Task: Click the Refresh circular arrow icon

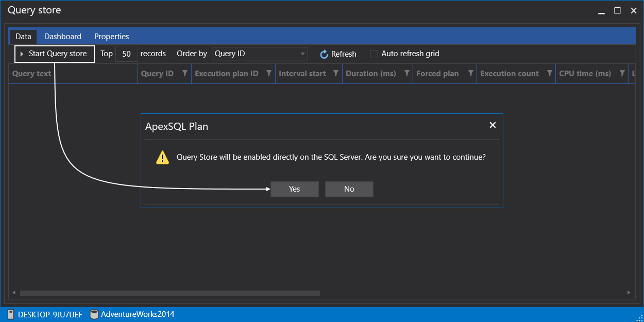Action: click(324, 54)
